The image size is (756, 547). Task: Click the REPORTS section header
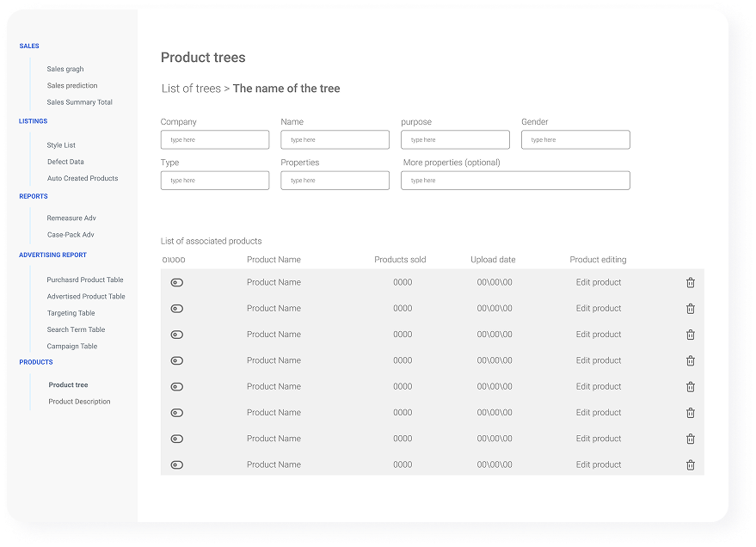(34, 196)
